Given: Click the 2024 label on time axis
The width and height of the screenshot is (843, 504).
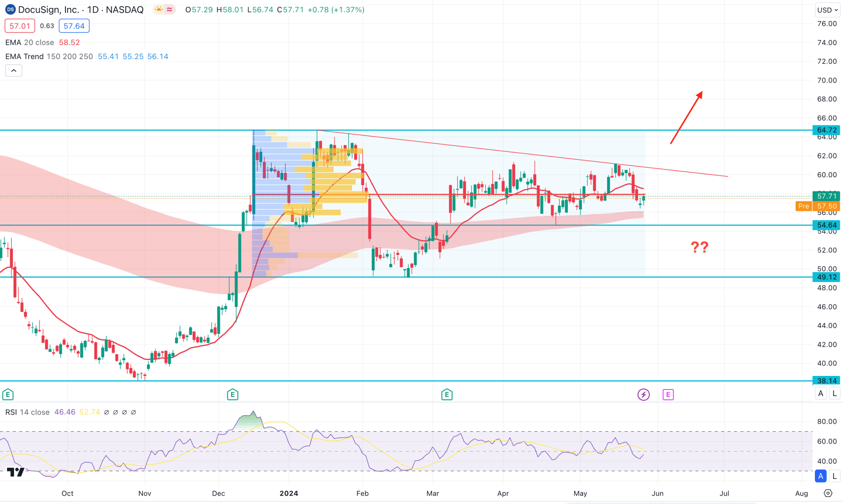Looking at the screenshot, I should [289, 493].
